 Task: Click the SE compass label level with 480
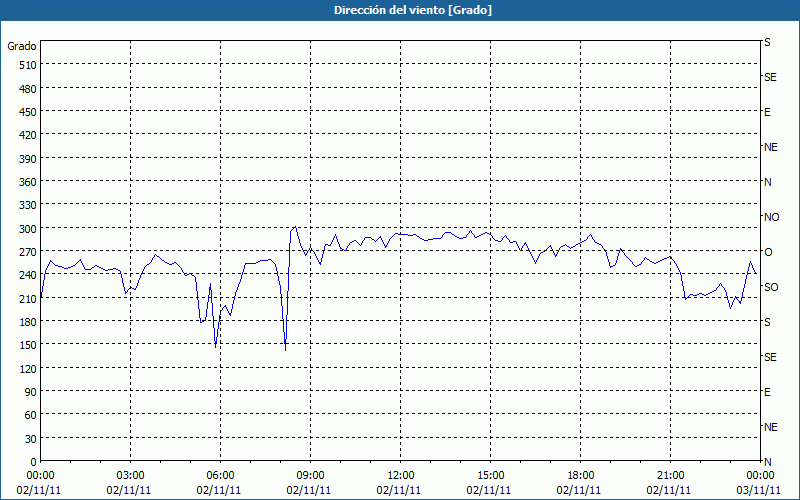770,77
